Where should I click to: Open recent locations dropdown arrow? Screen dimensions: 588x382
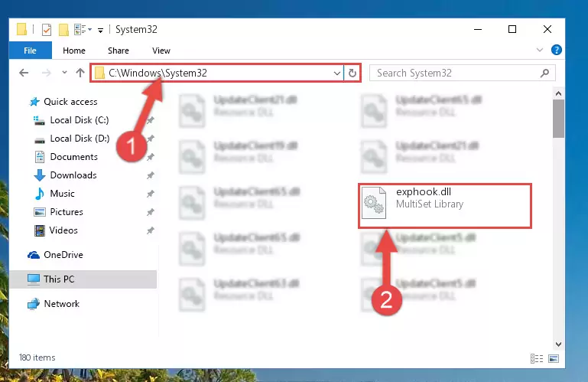pyautogui.click(x=64, y=72)
